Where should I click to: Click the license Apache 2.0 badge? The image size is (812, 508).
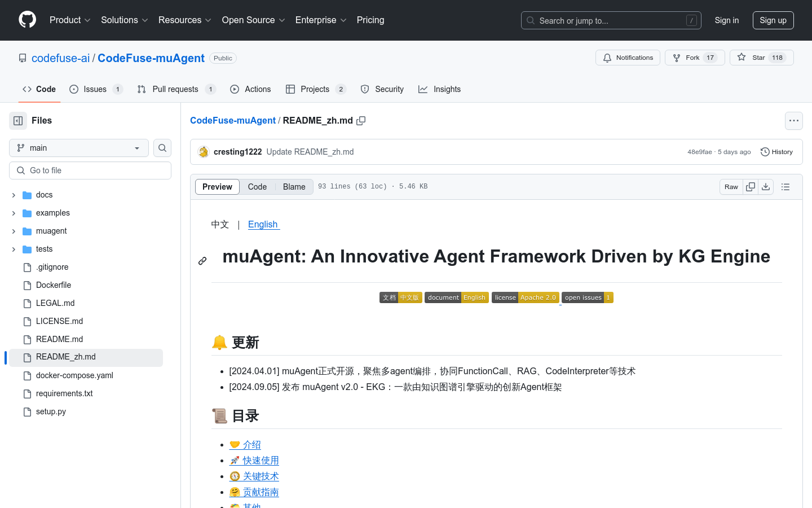click(x=526, y=297)
